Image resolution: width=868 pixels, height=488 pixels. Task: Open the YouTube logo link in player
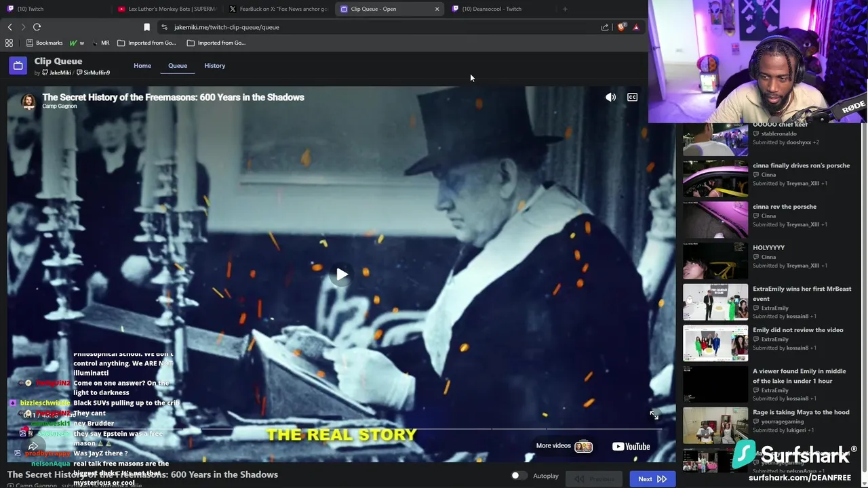631,446
